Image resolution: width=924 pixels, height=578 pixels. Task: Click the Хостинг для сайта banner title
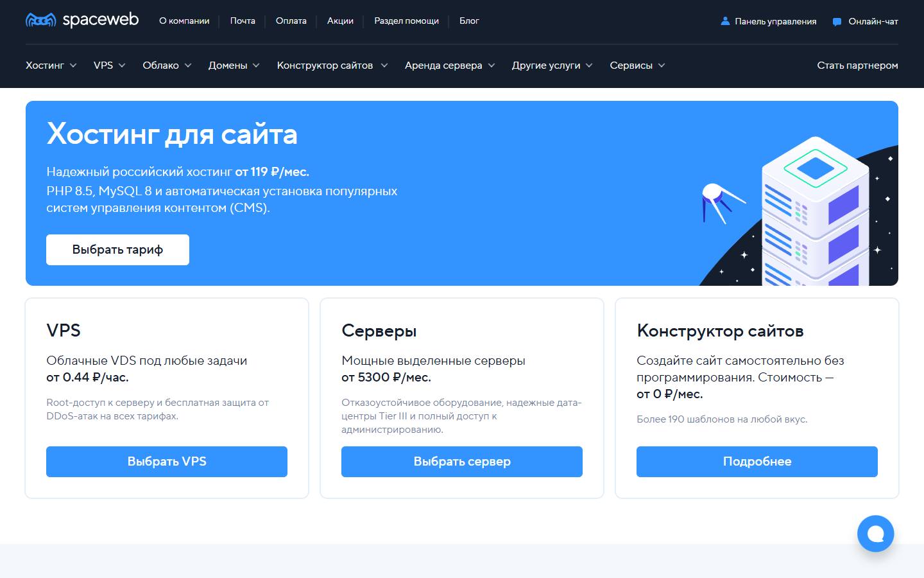coord(172,134)
